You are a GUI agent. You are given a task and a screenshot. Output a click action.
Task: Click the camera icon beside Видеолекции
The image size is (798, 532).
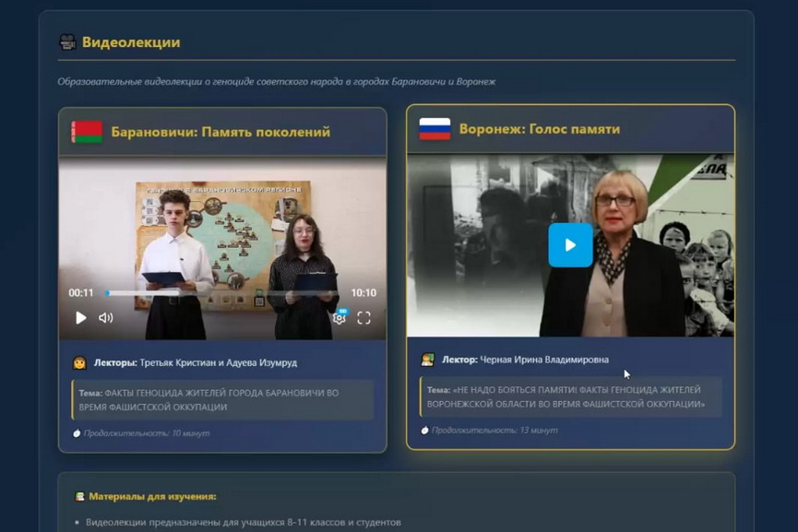pos(67,42)
